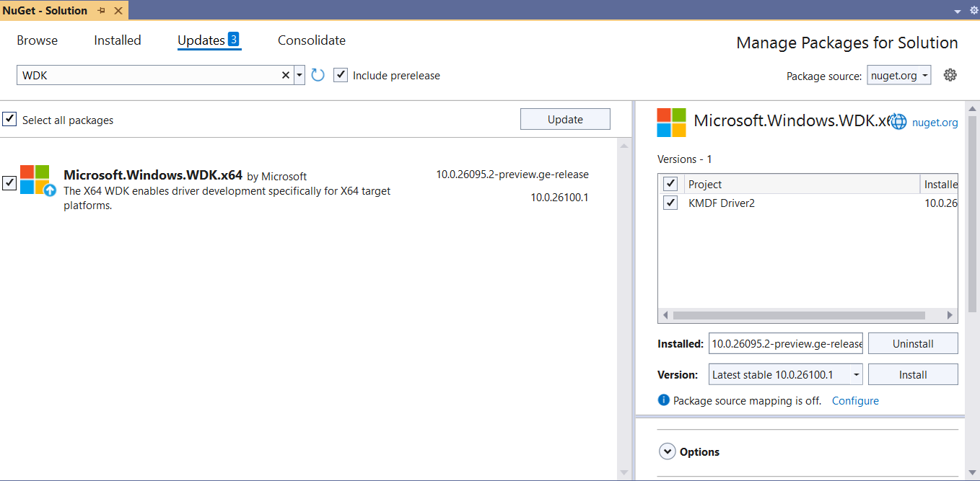Switch to the Installed tab
980x481 pixels.
point(118,40)
